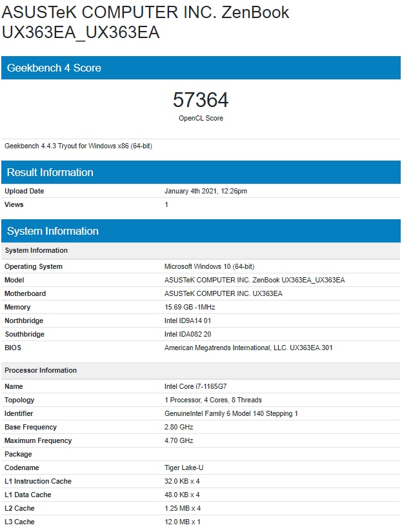The width and height of the screenshot is (402, 532).
Task: Click the Motherboard label
Action: coord(25,293)
